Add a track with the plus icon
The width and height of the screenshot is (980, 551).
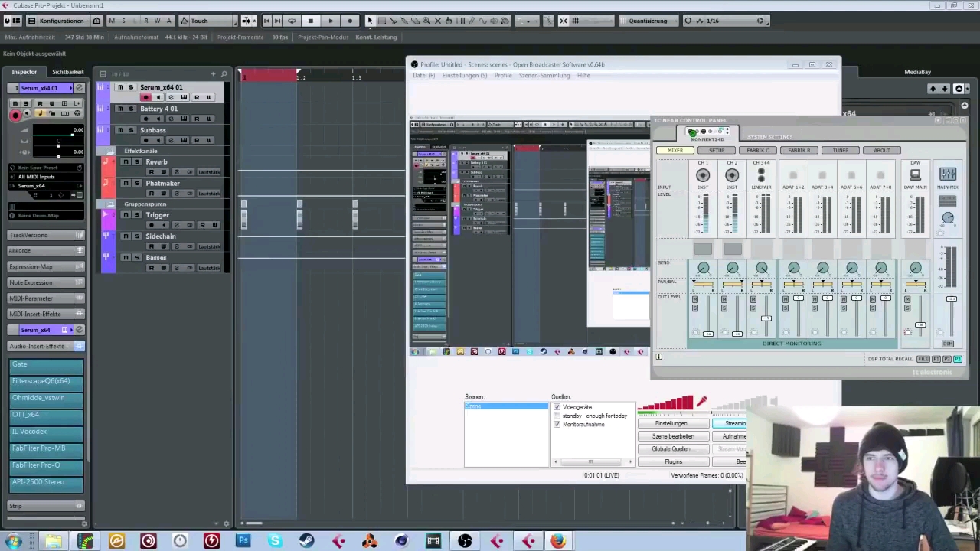pos(213,73)
